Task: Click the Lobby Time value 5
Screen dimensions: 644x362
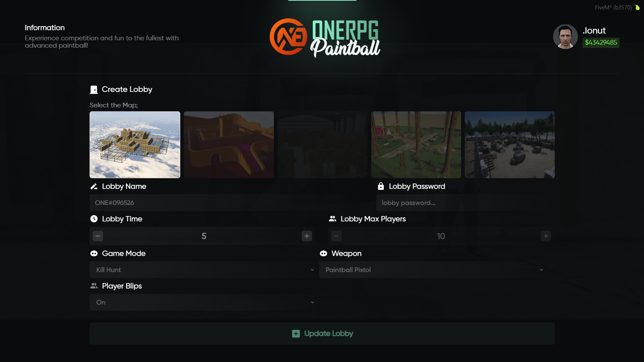Action: pyautogui.click(x=204, y=236)
